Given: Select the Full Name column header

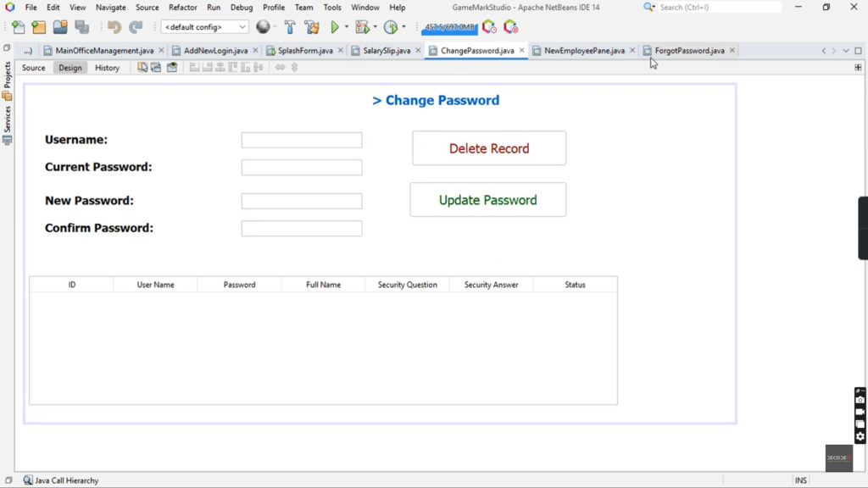Looking at the screenshot, I should pos(323,285).
